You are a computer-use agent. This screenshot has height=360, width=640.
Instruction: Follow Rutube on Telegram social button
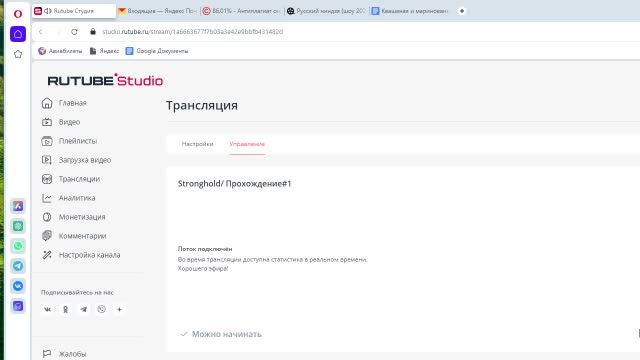tap(84, 309)
